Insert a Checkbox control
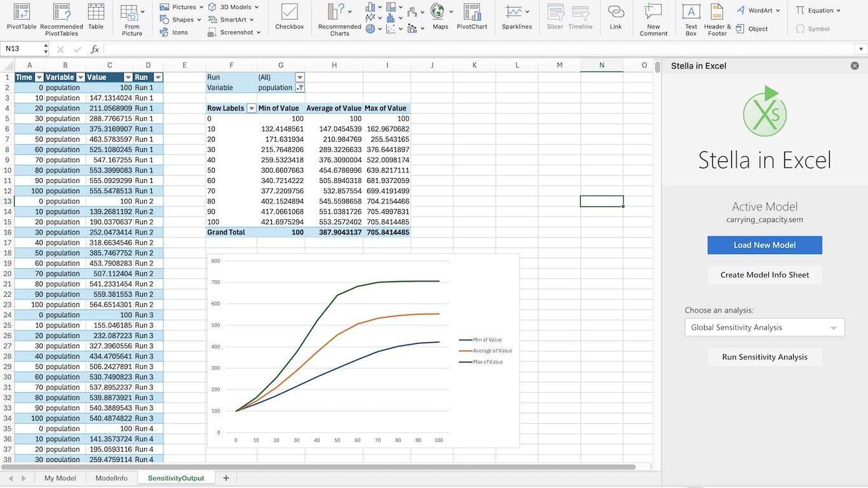868x488 pixels. 290,17
